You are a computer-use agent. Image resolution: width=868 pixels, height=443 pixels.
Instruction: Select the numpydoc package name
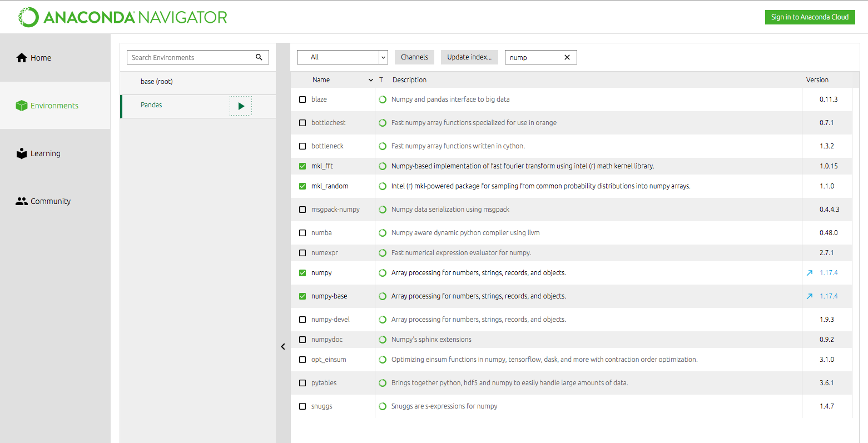pyautogui.click(x=327, y=340)
